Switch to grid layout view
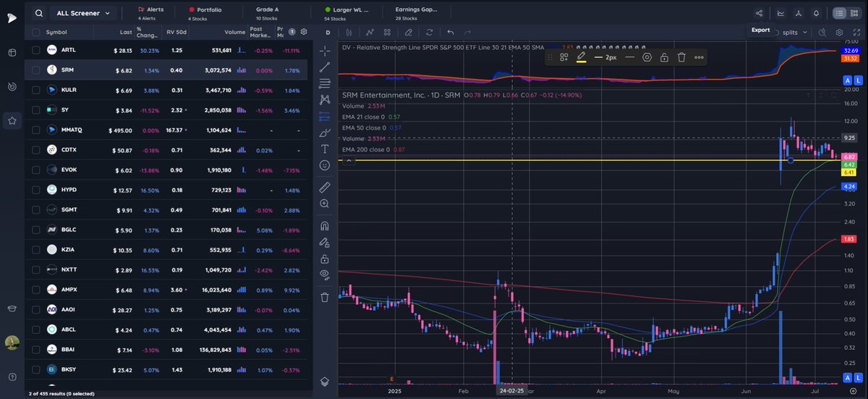This screenshot has width=868, height=399. (x=854, y=13)
